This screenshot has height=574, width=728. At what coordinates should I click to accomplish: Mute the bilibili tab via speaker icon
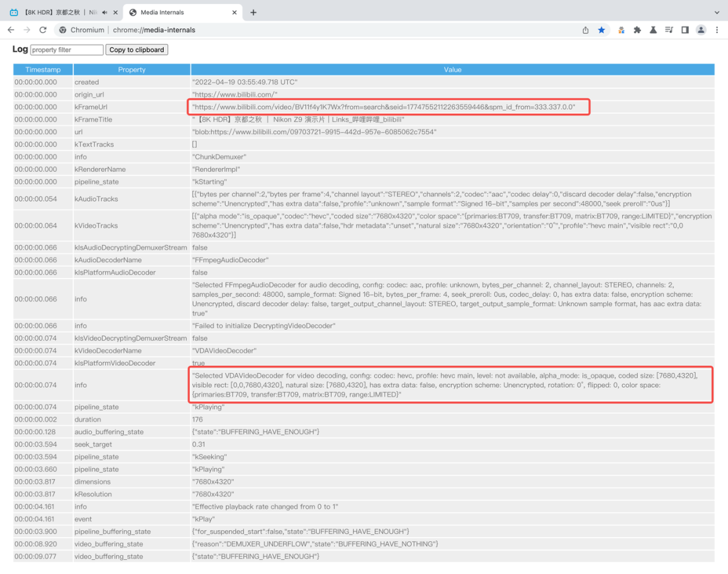click(104, 13)
